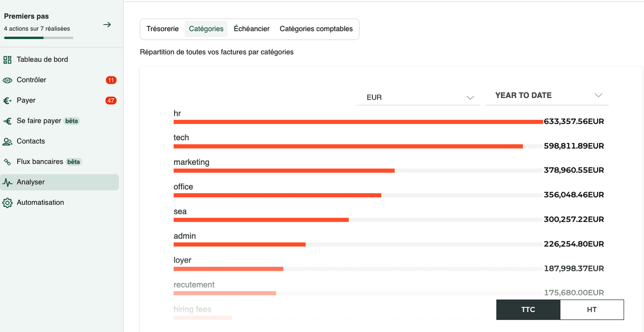
Task: Open the Catégories comptables tab
Action: click(316, 29)
